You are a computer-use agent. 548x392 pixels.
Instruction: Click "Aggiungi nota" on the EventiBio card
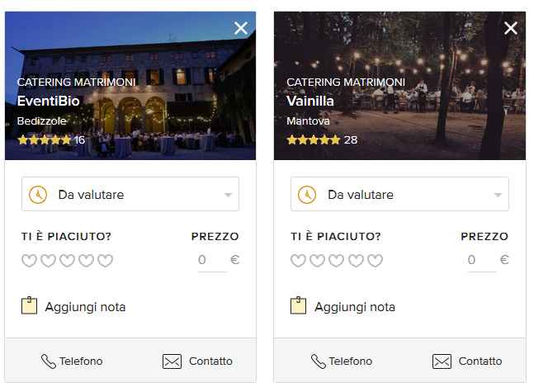pyautogui.click(x=85, y=307)
